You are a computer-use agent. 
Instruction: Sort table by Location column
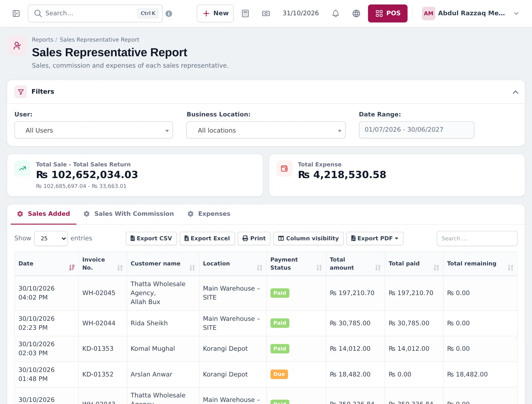[233, 264]
